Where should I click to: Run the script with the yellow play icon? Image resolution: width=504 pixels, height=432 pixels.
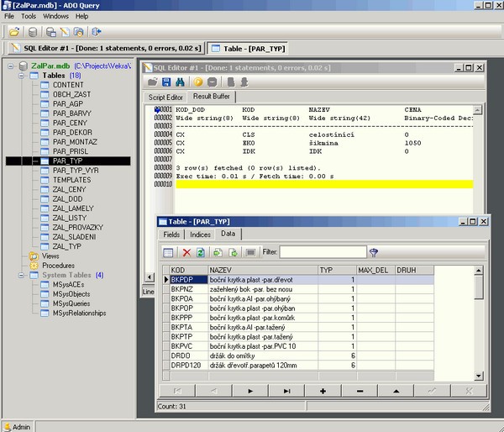coord(200,82)
